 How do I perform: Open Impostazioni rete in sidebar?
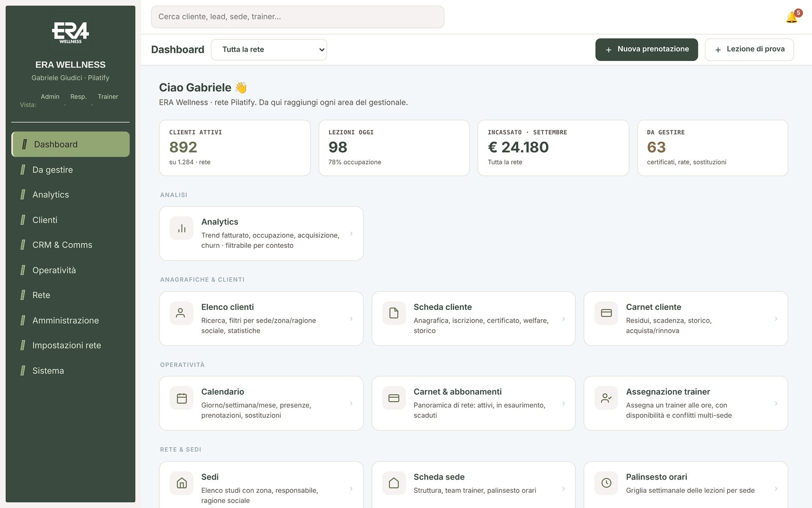(x=71, y=345)
